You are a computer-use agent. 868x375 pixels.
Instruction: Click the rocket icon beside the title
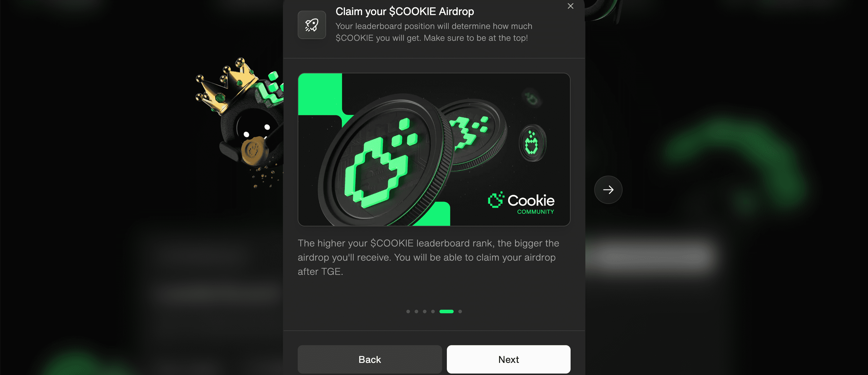tap(312, 25)
